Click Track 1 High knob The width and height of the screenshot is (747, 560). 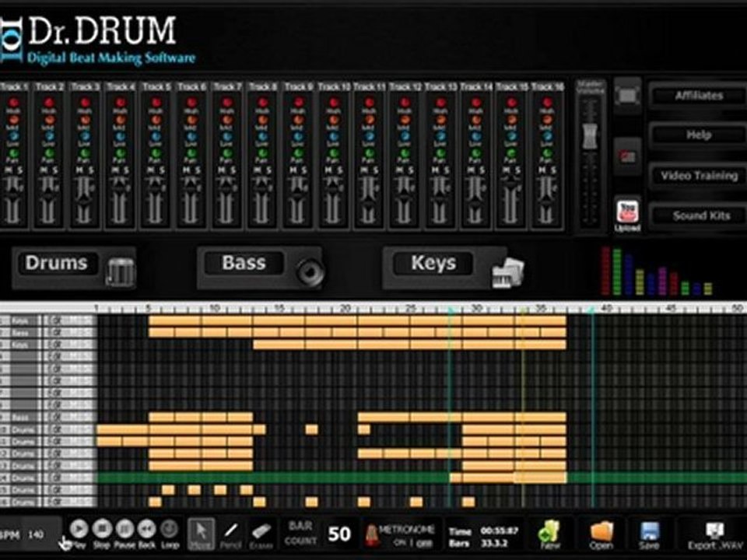click(x=13, y=103)
